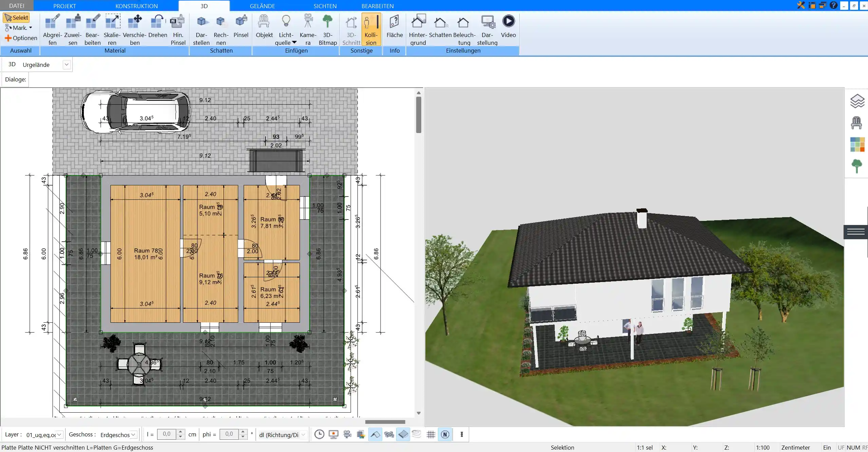Open the dl (Richtung/Di dropdown
The width and height of the screenshot is (868, 452).
click(303, 435)
